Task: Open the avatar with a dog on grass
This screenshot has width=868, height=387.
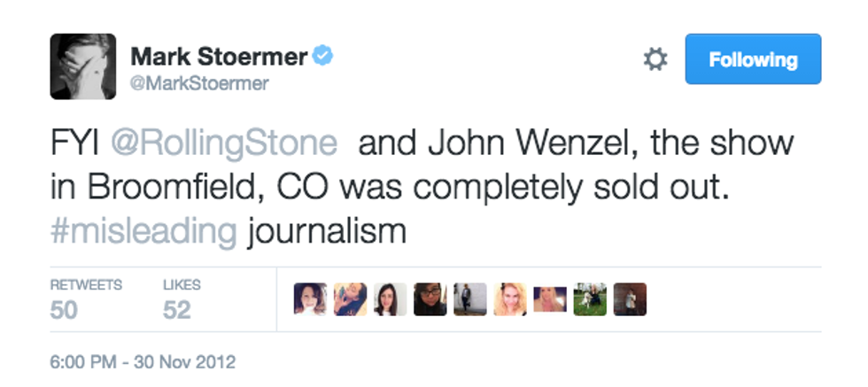Action: coord(590,299)
